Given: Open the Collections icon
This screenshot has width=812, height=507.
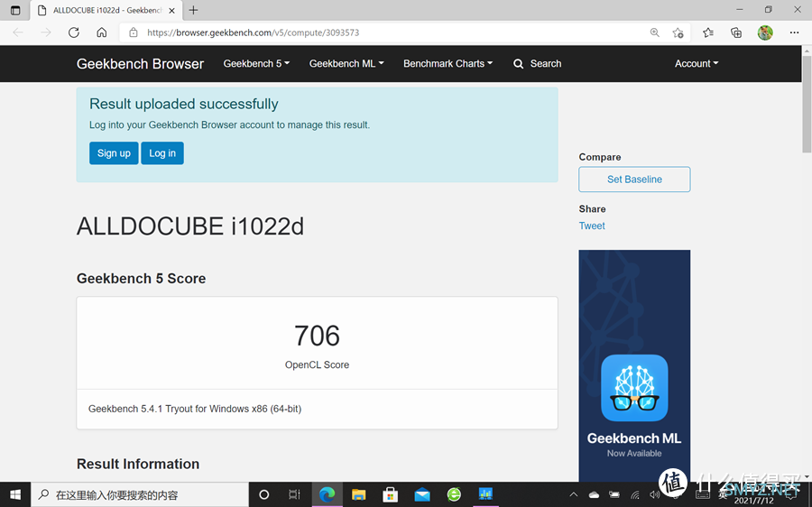Looking at the screenshot, I should (736, 32).
